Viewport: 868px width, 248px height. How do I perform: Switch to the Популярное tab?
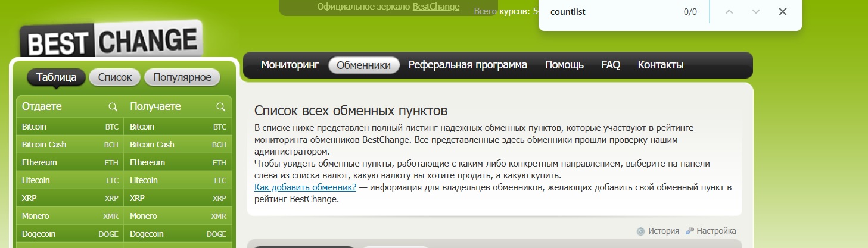tap(182, 77)
